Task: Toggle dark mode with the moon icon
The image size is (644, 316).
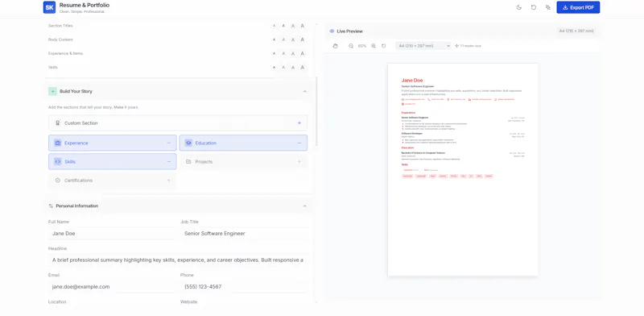Action: click(x=519, y=7)
